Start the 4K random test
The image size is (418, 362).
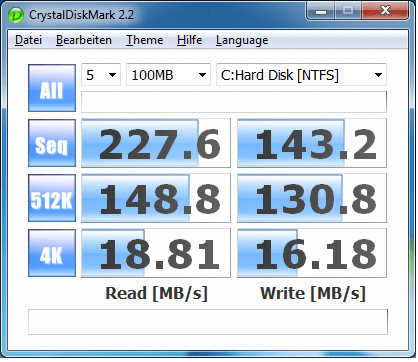click(52, 253)
